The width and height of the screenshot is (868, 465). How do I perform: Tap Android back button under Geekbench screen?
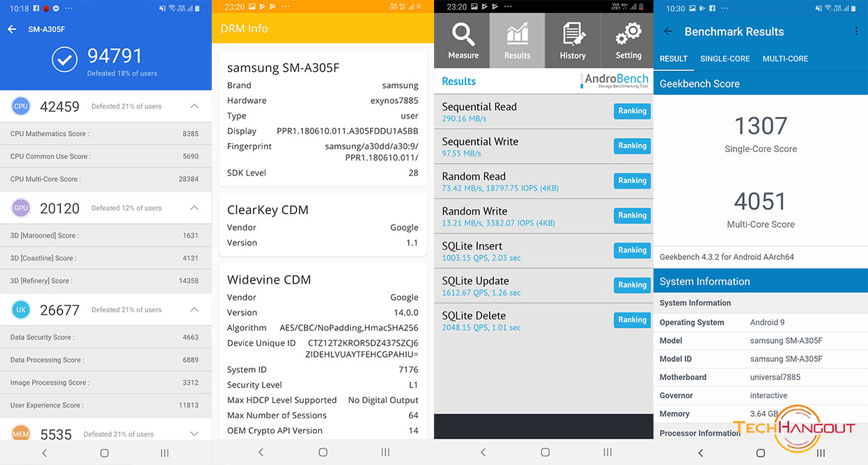point(701,452)
